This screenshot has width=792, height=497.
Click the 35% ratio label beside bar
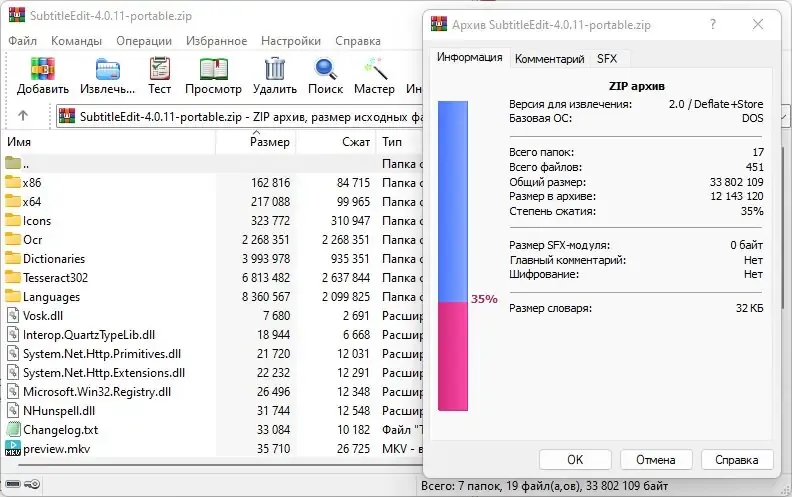484,299
